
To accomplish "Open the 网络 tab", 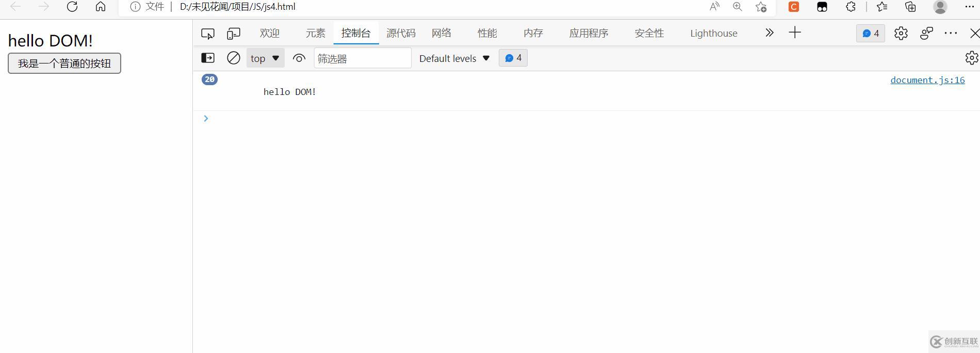I will (442, 33).
